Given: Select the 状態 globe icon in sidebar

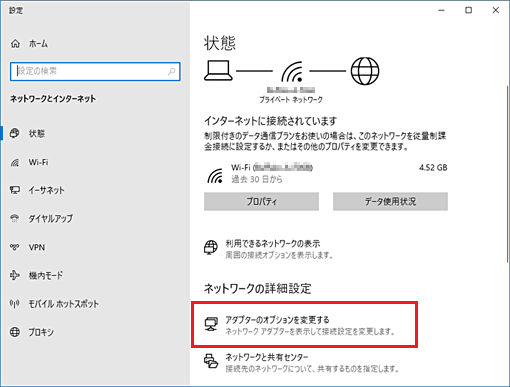Looking at the screenshot, I should coord(14,133).
